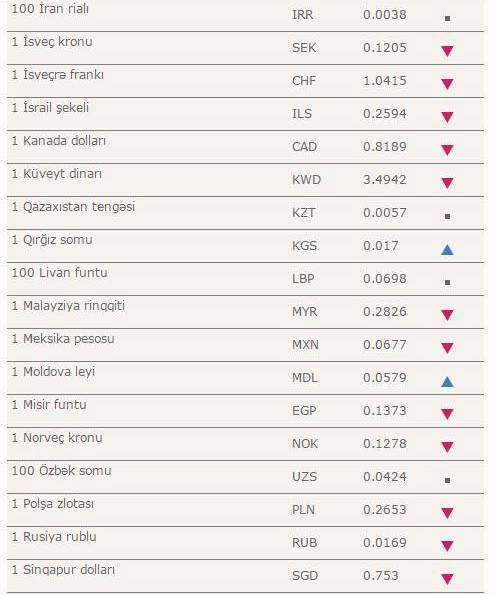Click the red down arrow for SGD
The image size is (495, 595).
point(447,579)
